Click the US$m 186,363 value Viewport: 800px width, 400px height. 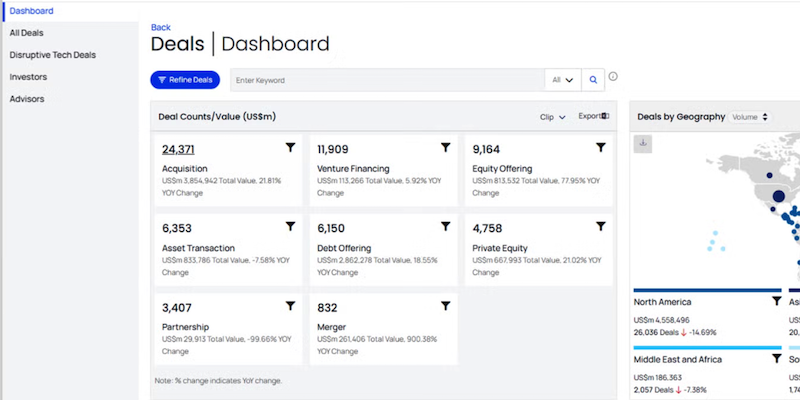click(658, 378)
